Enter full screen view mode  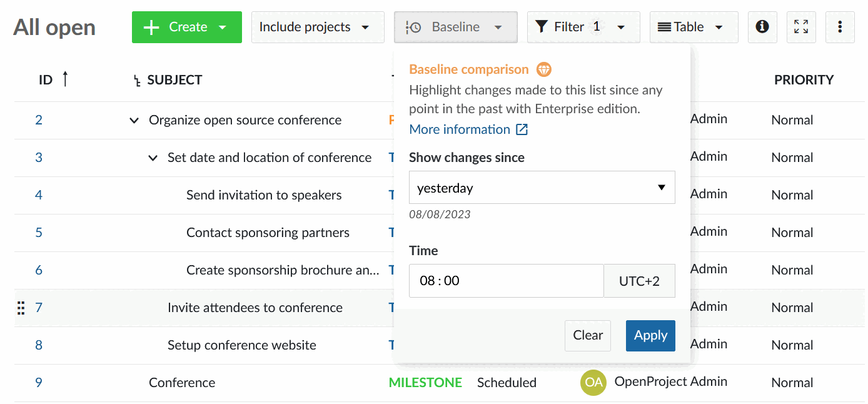801,27
